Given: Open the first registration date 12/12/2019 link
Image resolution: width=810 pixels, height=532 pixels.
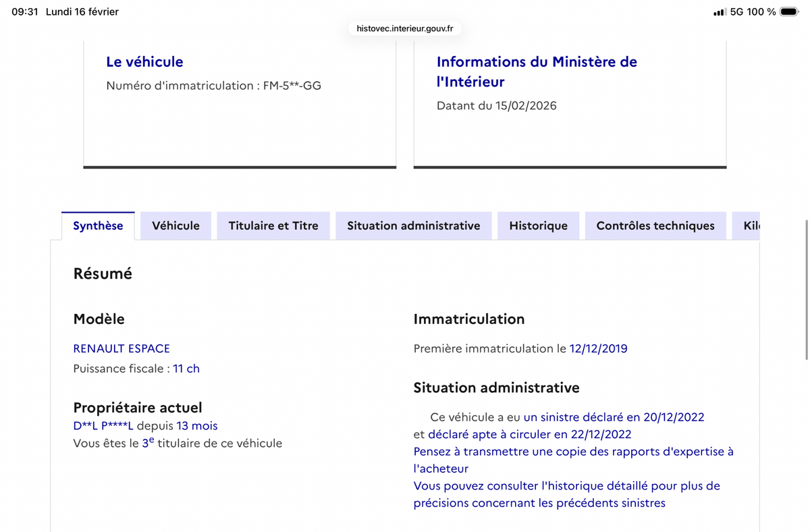Looking at the screenshot, I should (597, 348).
